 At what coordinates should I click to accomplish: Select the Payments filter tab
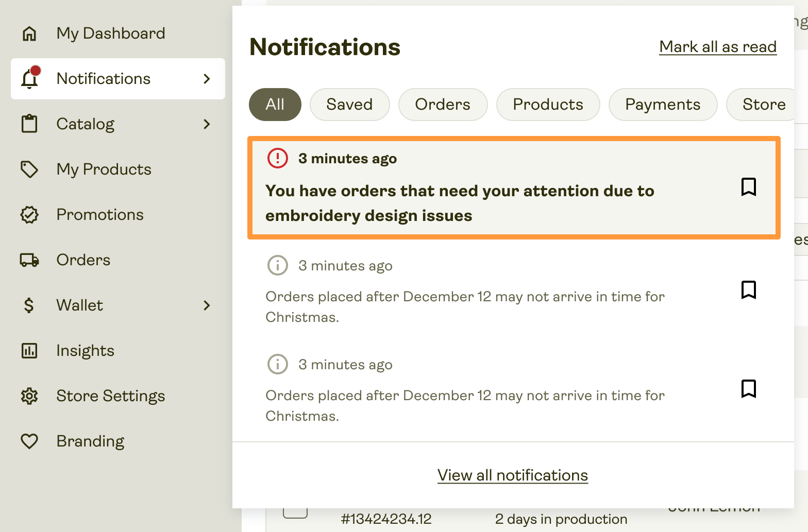[662, 105]
